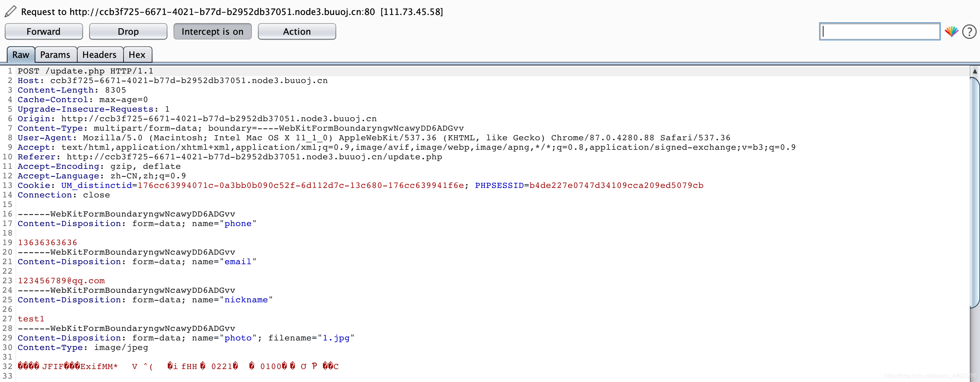Select the Hex tab
This screenshot has width=980, height=382.
pos(137,54)
